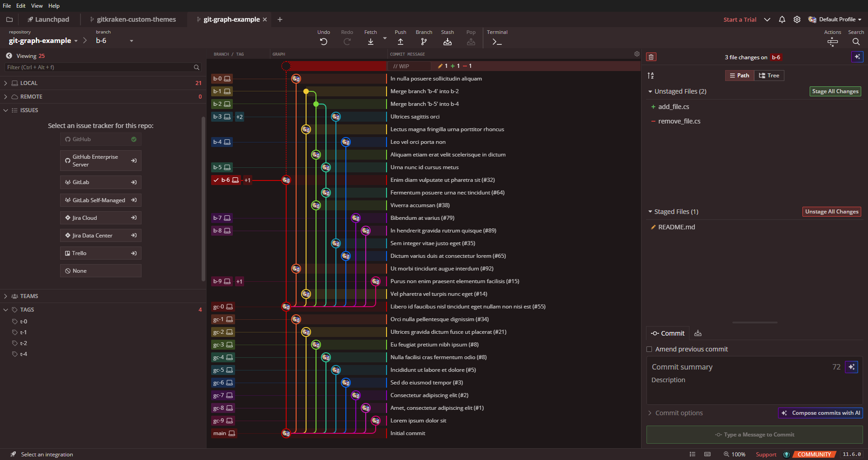The height and width of the screenshot is (460, 868).
Task: Click the Branch creation icon
Action: [x=424, y=41]
